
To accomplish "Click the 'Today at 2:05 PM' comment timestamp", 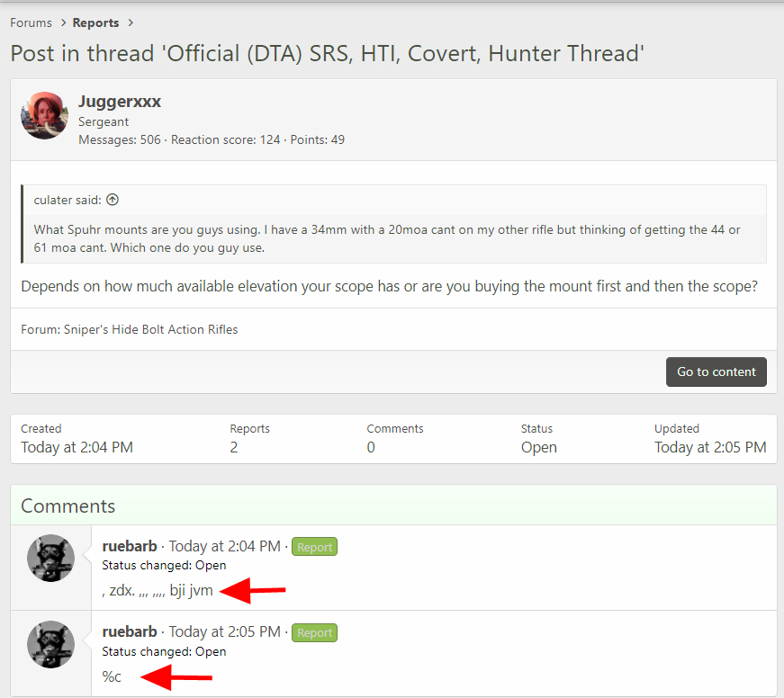I will (224, 632).
